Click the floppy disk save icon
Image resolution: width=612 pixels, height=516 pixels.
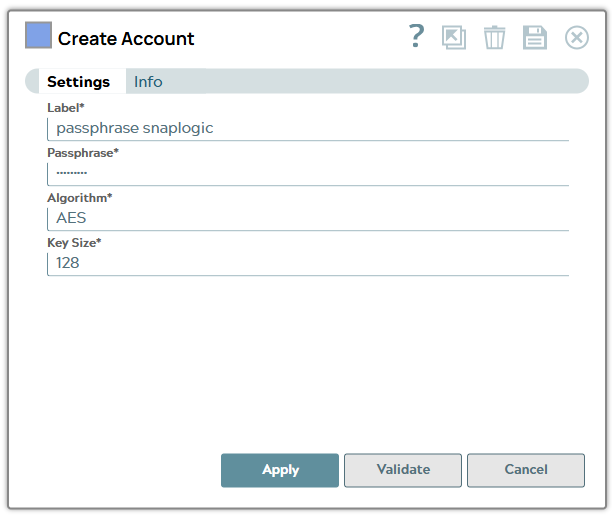click(535, 38)
